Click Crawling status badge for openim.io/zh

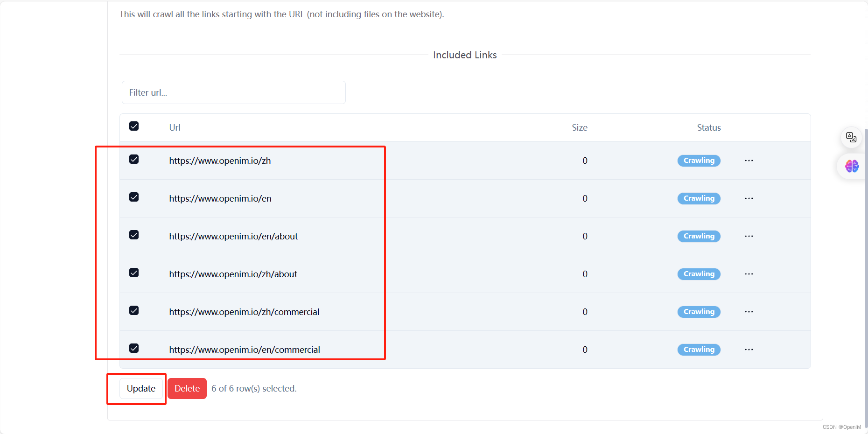[699, 161]
